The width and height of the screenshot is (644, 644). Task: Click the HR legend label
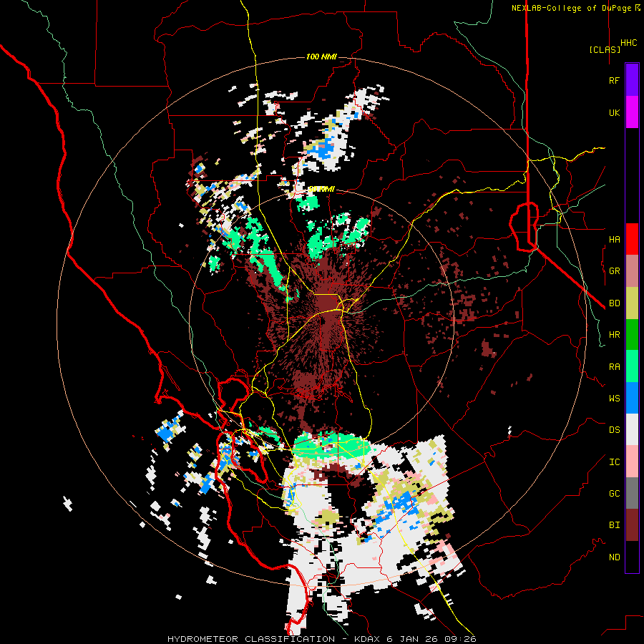[614, 335]
